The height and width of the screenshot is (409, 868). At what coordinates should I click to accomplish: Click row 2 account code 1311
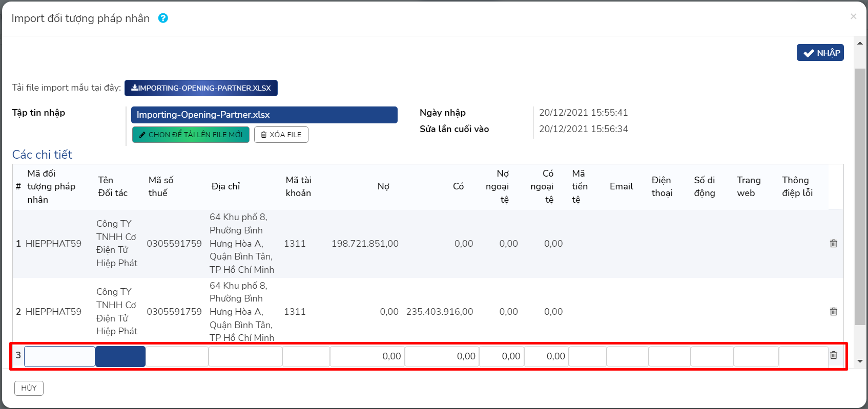tap(295, 312)
